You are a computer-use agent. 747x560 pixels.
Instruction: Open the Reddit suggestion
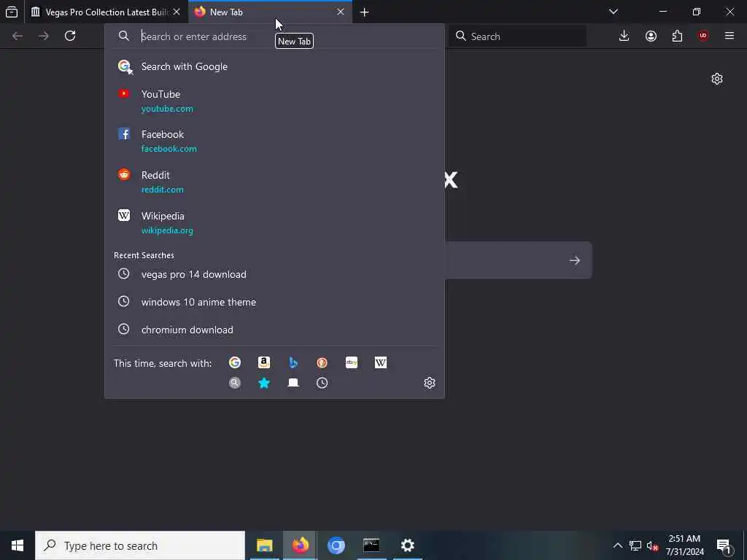click(274, 182)
